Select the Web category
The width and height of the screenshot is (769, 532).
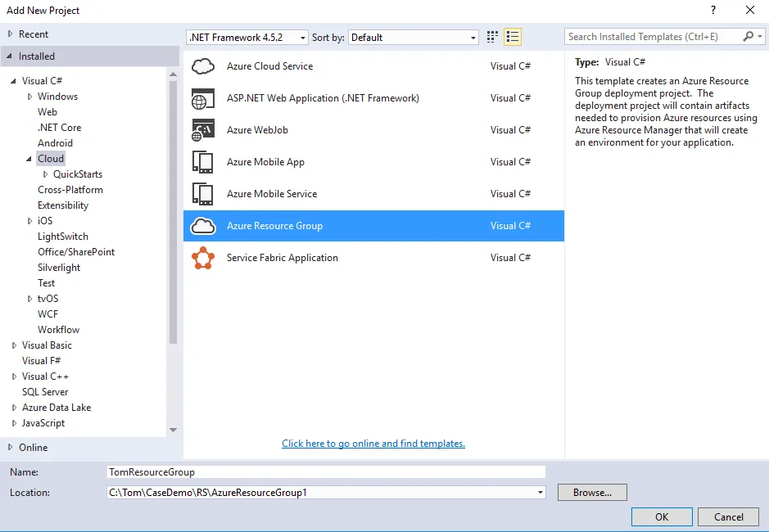point(47,112)
